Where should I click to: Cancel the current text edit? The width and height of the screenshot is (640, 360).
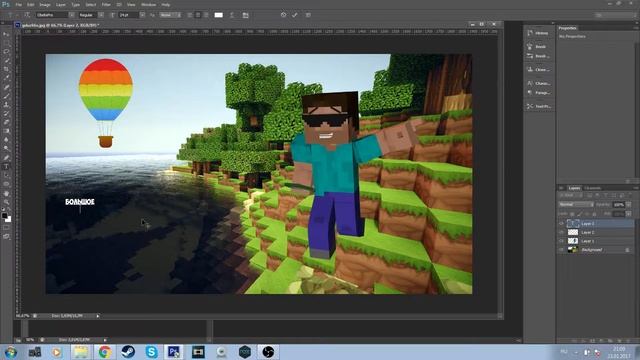pyautogui.click(x=283, y=15)
